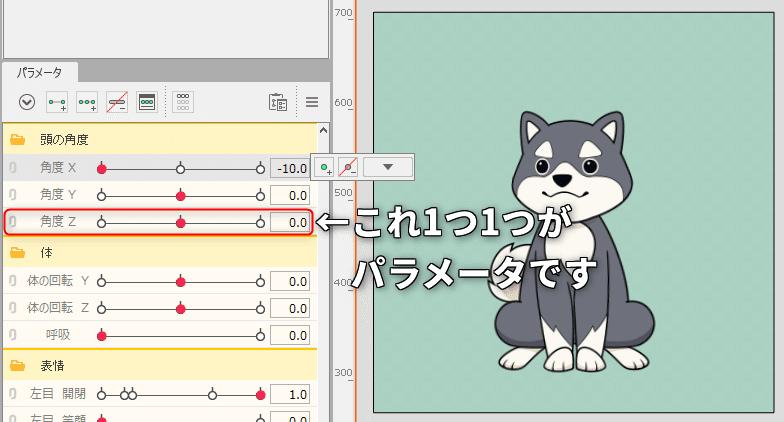Toggle the lock icon for 呼吸
Viewport: 784px width, 422px height.
13,336
